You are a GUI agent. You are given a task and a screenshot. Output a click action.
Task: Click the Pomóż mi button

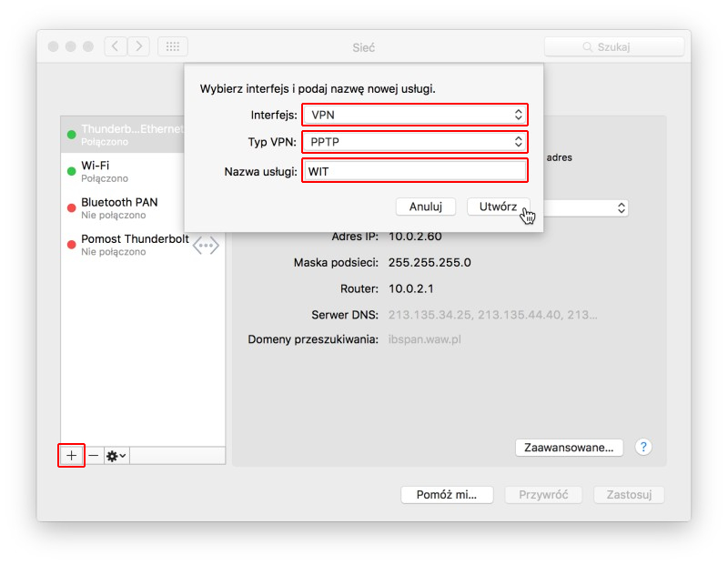click(447, 495)
